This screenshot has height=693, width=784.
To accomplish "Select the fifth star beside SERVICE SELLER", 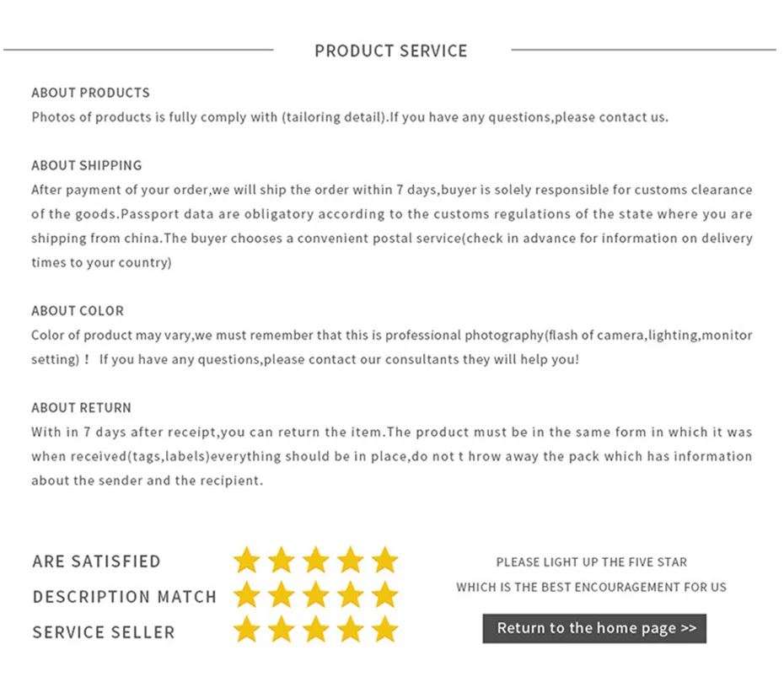I will tap(385, 630).
